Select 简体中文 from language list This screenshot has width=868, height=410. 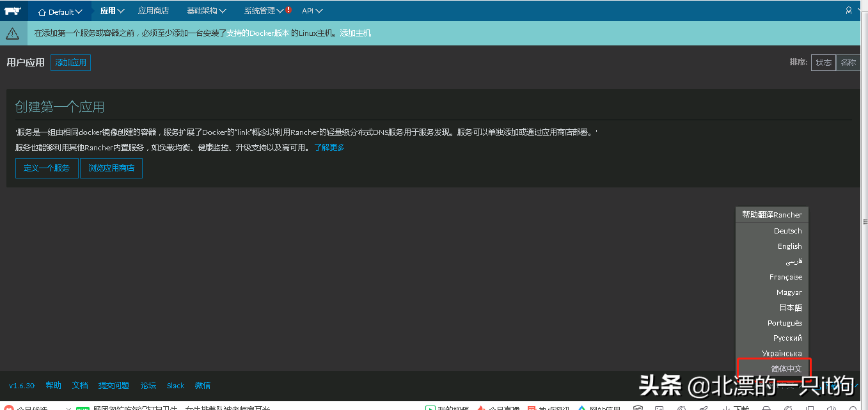point(786,369)
